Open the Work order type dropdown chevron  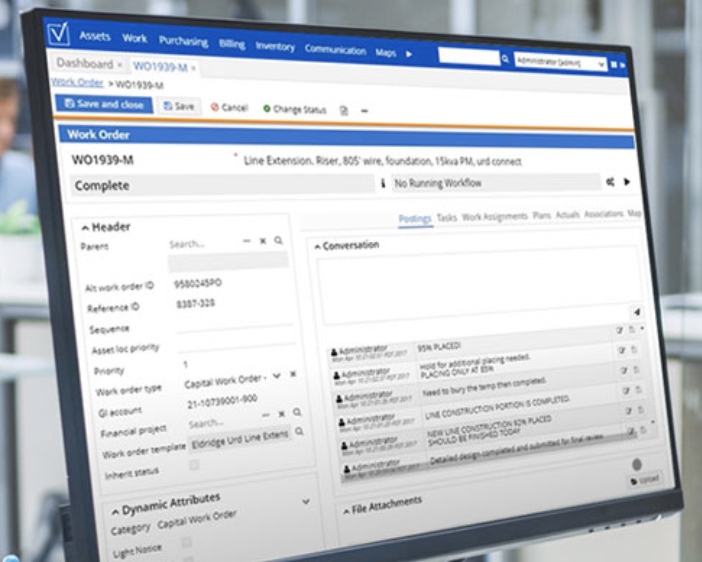tap(277, 376)
